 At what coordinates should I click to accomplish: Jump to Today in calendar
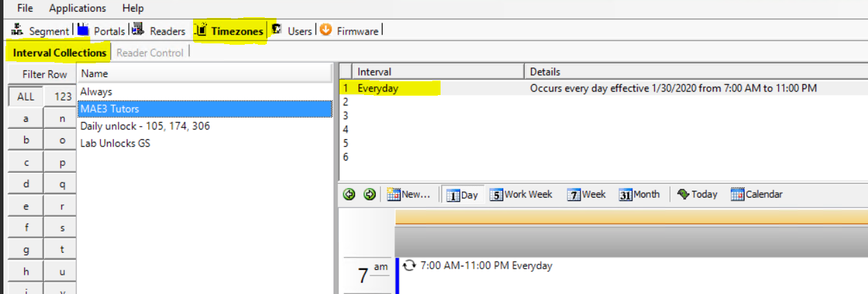697,195
